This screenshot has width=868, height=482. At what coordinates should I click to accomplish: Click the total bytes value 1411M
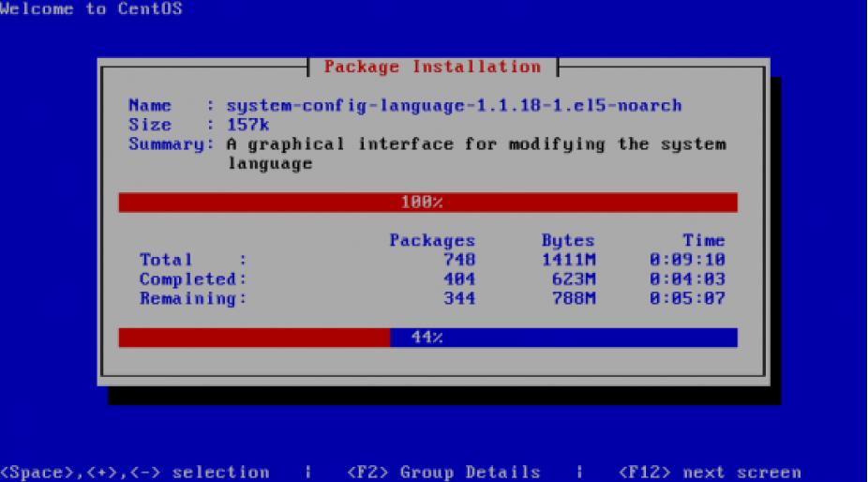(569, 259)
